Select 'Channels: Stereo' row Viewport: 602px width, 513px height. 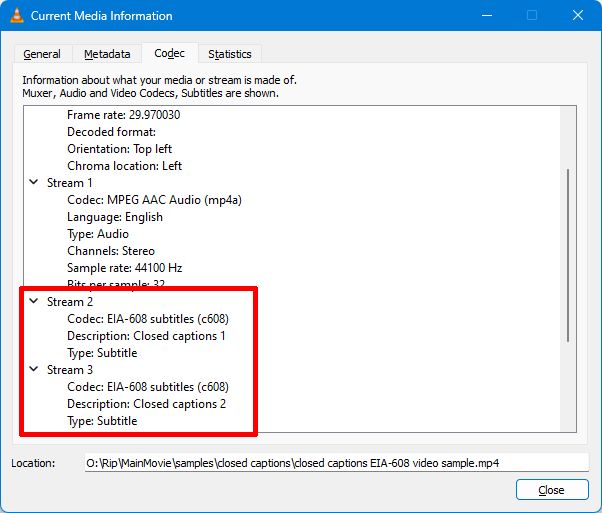111,251
